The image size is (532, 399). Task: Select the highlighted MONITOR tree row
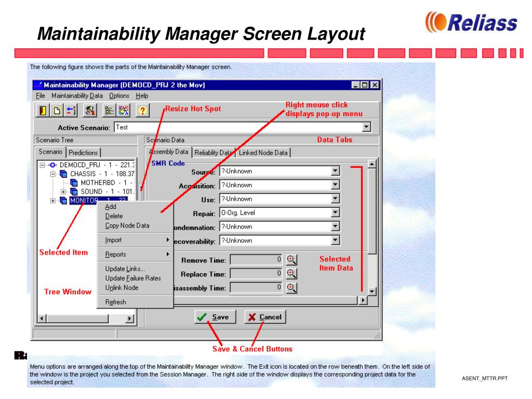coord(98,201)
